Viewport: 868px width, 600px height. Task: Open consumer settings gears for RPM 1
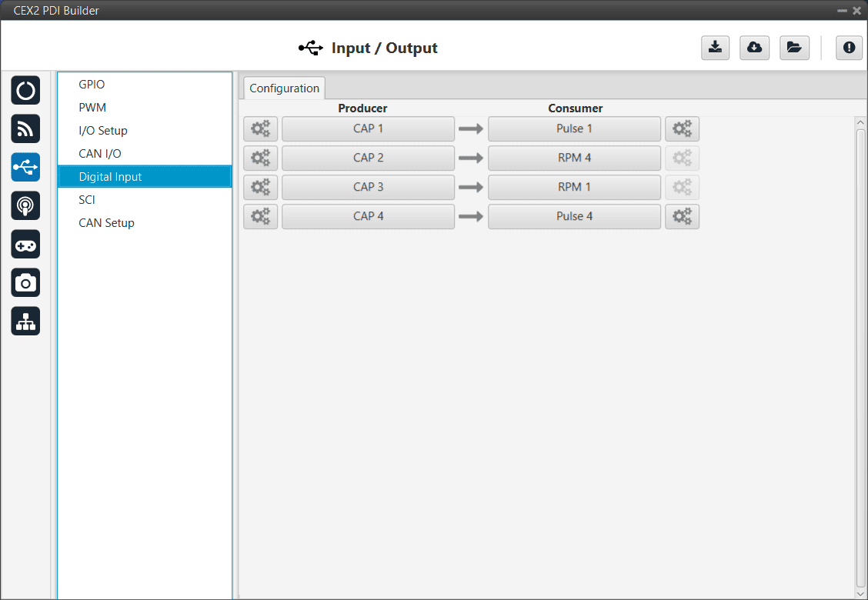pyautogui.click(x=682, y=187)
